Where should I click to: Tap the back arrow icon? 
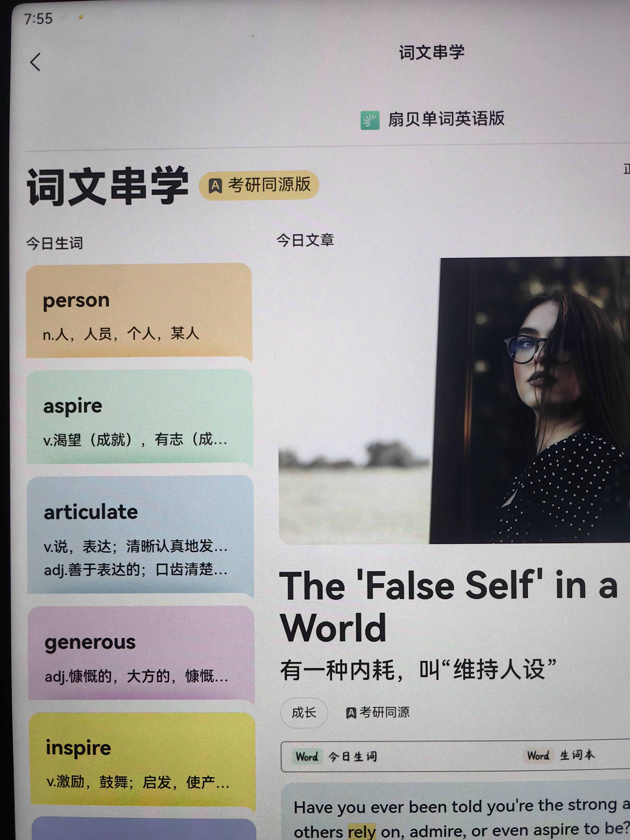coord(35,62)
